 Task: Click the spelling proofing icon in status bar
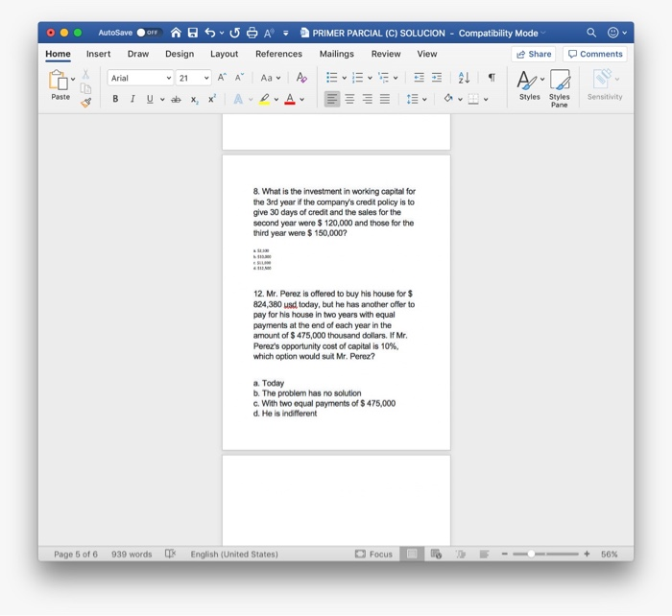pyautogui.click(x=170, y=554)
